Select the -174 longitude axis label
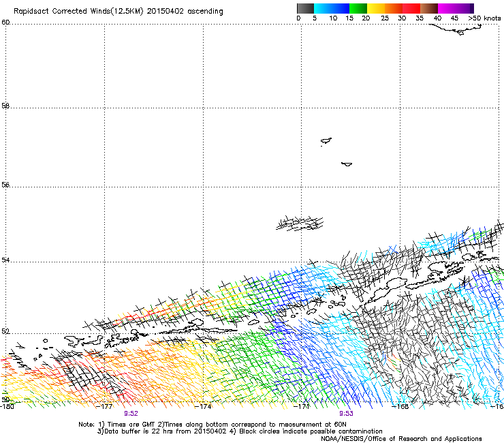 tap(203, 407)
